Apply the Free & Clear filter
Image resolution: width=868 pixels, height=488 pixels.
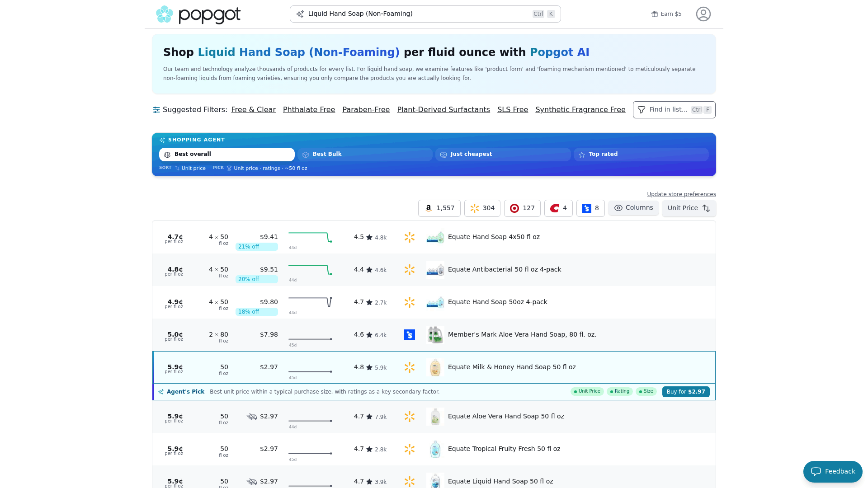(x=253, y=110)
